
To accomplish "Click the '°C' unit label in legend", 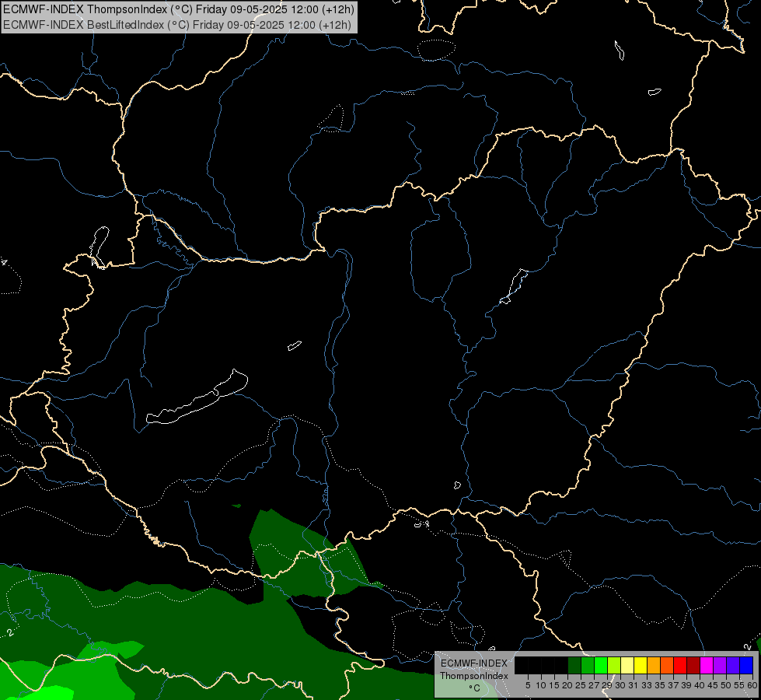I will coord(475,688).
